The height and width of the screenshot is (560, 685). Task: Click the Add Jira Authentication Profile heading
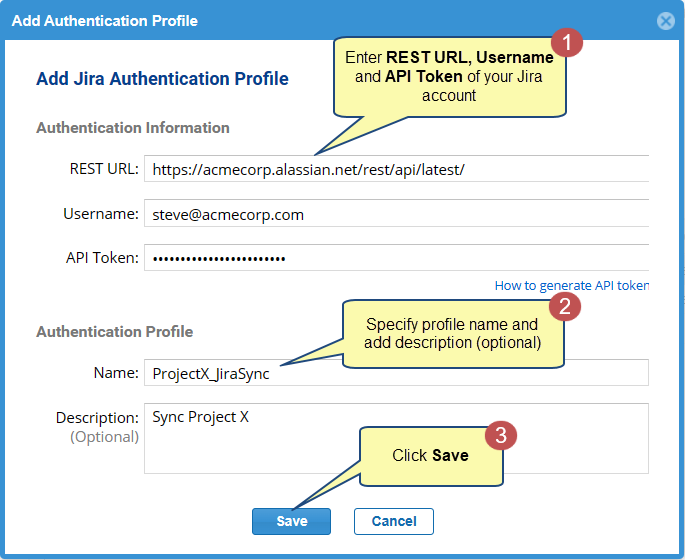pos(162,79)
